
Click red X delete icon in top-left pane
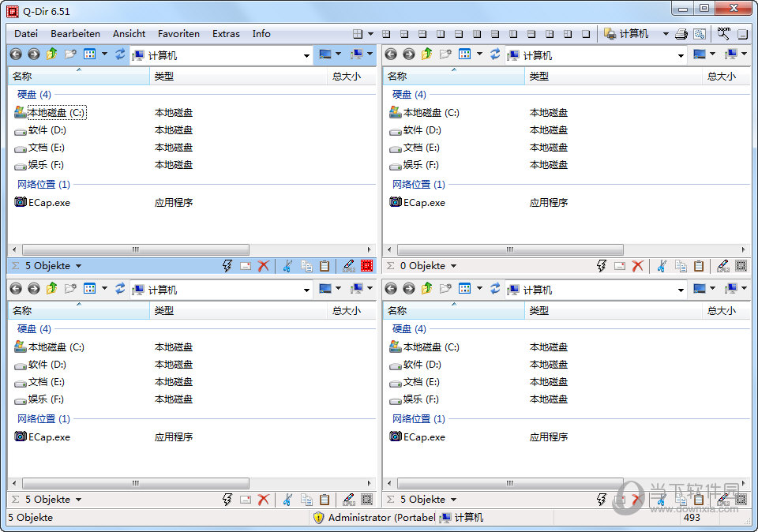pyautogui.click(x=264, y=266)
